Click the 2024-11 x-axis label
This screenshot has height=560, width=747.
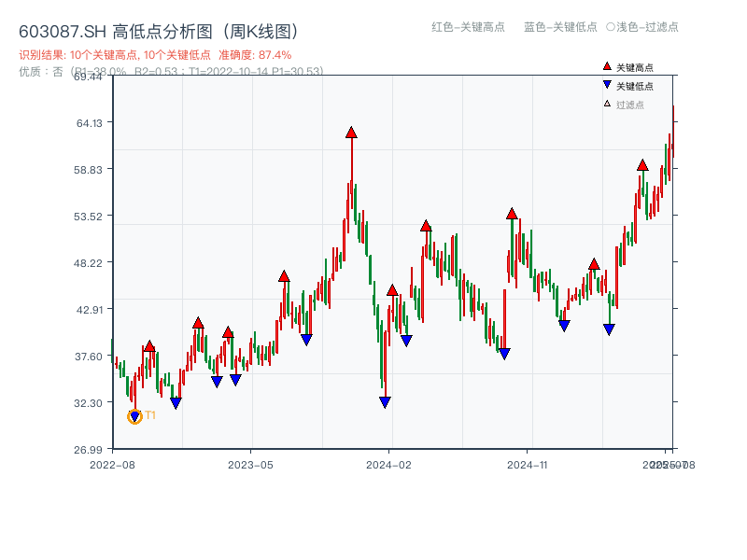(527, 465)
